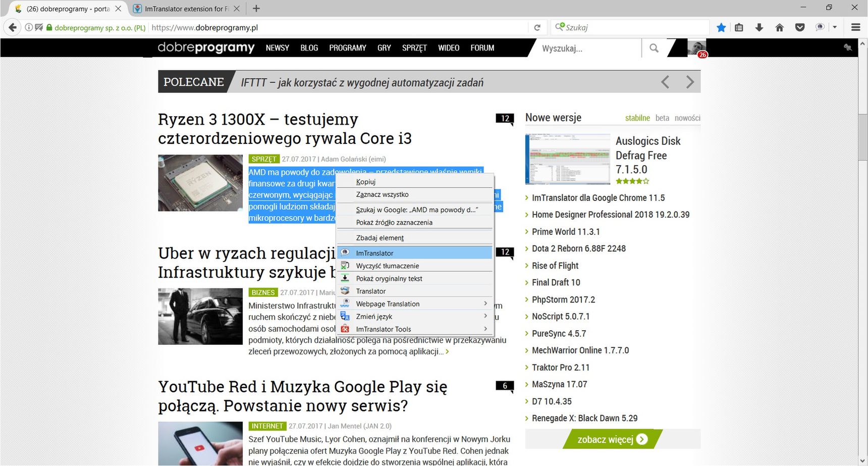Choose Szukaj w Google context entry
The height and width of the screenshot is (466, 868).
click(415, 210)
